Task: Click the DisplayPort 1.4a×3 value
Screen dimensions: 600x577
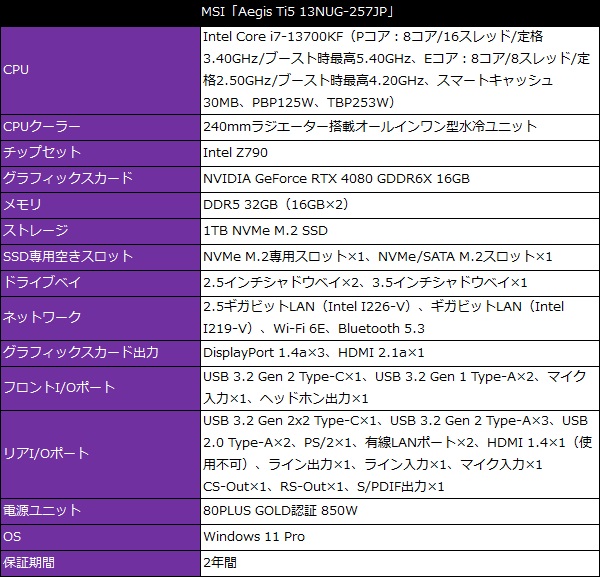Action: [314, 353]
